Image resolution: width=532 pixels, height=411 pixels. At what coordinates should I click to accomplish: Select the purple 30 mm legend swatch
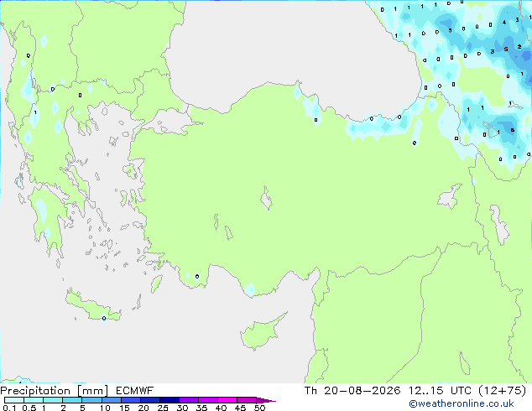tap(189, 400)
